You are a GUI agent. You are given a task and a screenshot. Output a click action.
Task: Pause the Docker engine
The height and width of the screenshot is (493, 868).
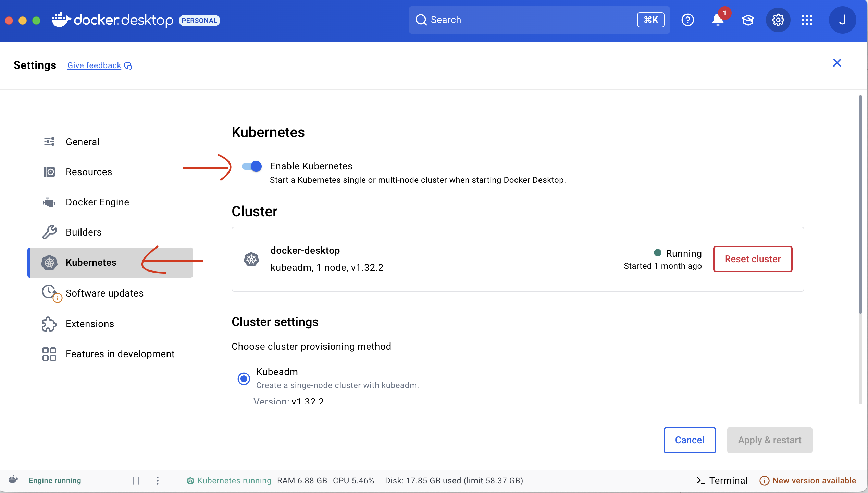[x=136, y=480]
